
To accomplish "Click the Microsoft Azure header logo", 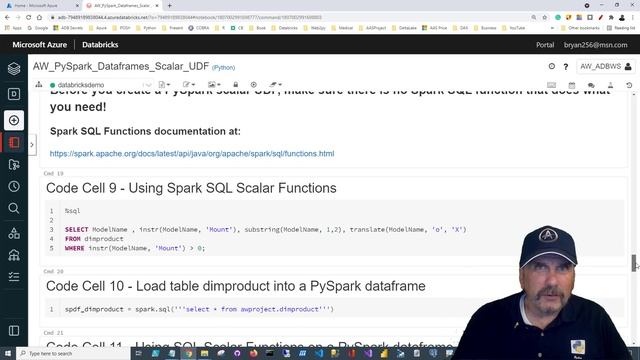I will 40,45.
